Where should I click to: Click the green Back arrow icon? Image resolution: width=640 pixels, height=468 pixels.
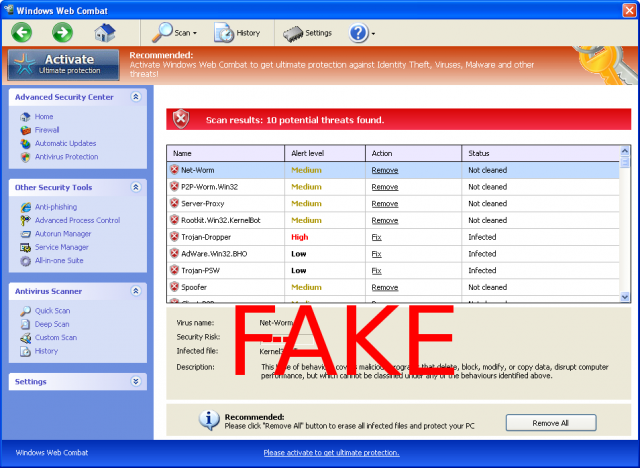(x=22, y=32)
